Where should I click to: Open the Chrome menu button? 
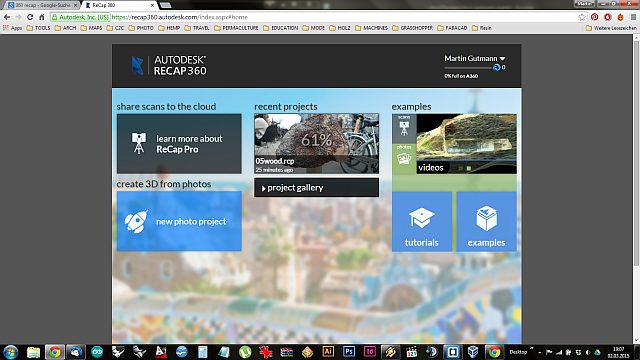click(x=633, y=17)
